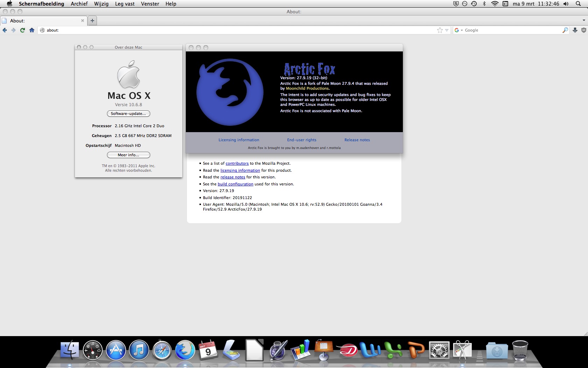The image size is (588, 368).
Task: Open the Wijzig menu
Action: [101, 4]
